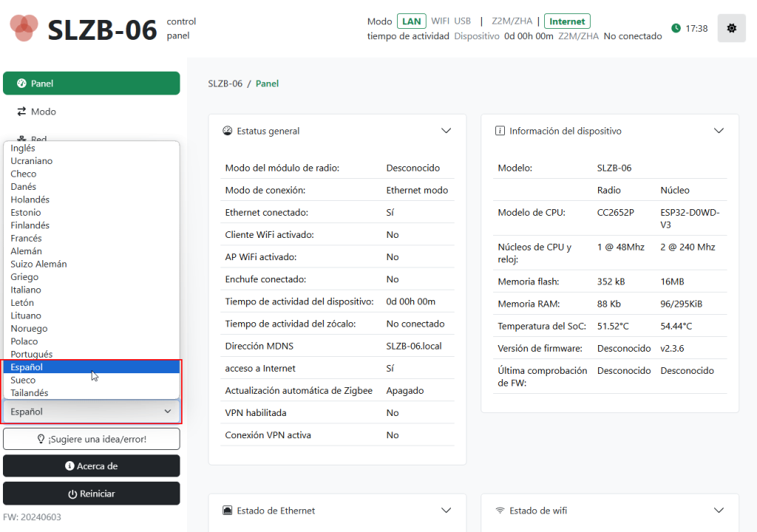The width and height of the screenshot is (757, 532).
Task: Click the Estado de Ethernet icon
Action: tap(228, 511)
